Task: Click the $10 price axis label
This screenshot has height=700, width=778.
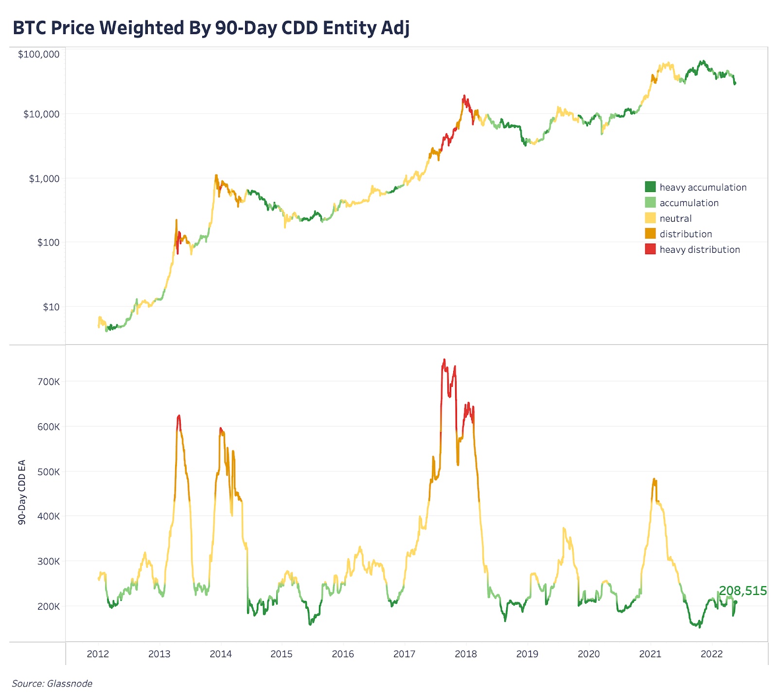Action: point(51,307)
